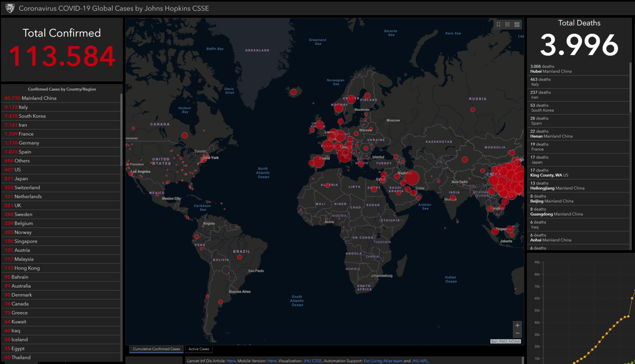Click the total deaths list scrollbar
Screen dimensions: 635x364
pyautogui.click(x=631, y=87)
